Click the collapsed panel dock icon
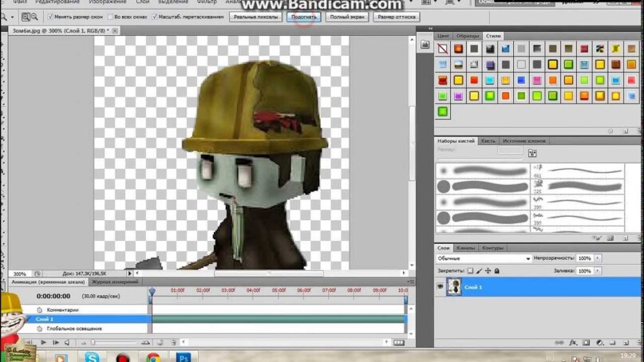 coord(425,45)
